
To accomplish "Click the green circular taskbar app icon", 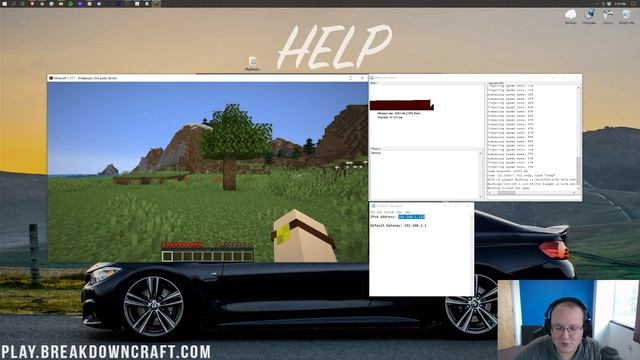I will pyautogui.click(x=70, y=4).
